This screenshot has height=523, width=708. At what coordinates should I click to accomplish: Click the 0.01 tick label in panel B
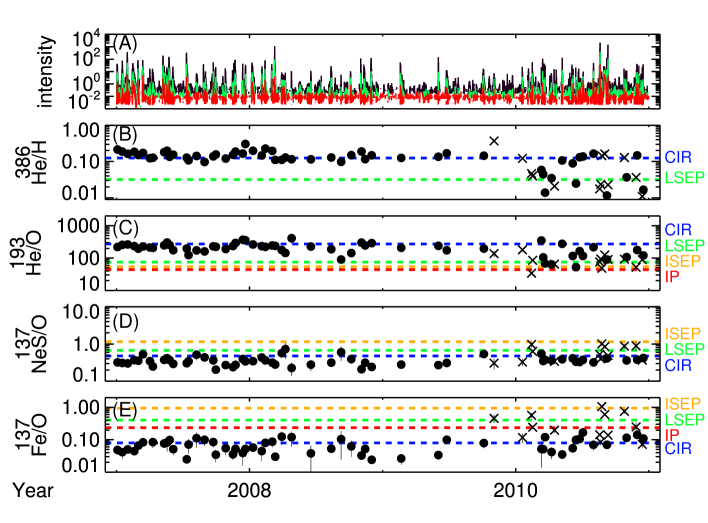[x=80, y=193]
